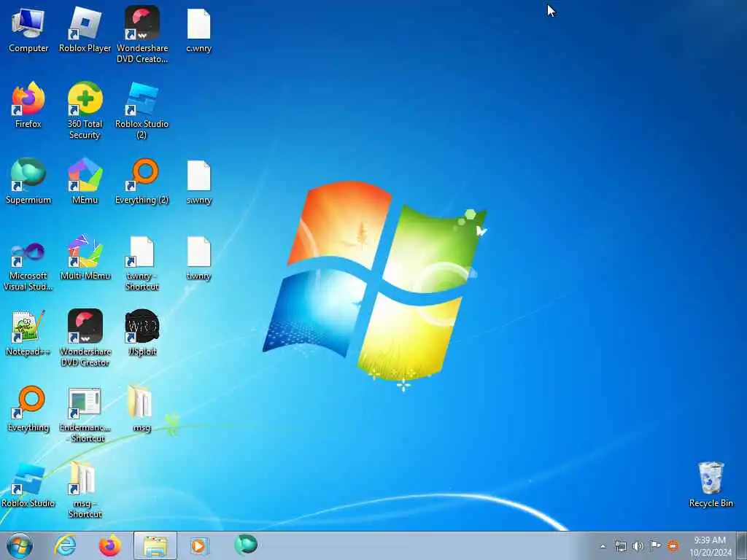Image resolution: width=747 pixels, height=560 pixels.
Task: Select the s.wnry file
Action: [x=198, y=181]
